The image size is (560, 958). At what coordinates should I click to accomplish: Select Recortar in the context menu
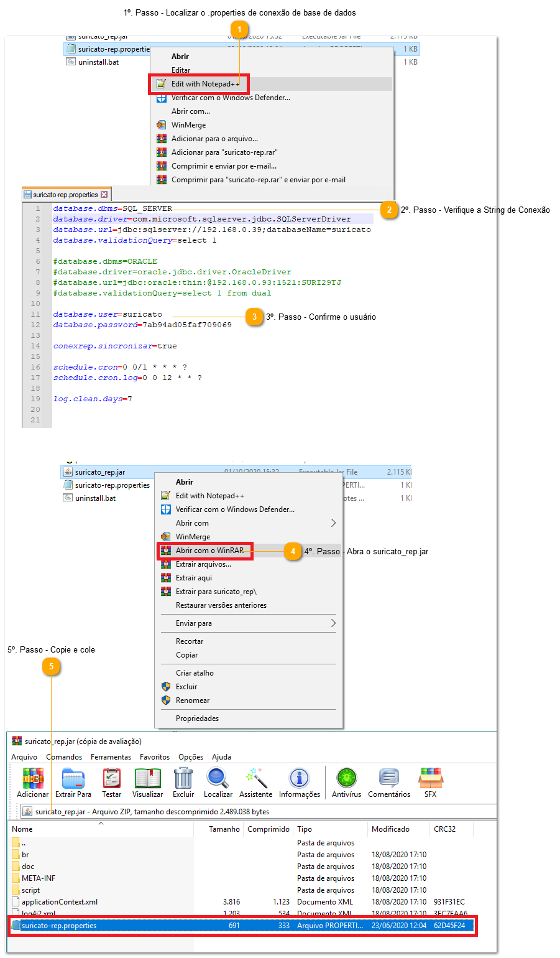tap(190, 641)
